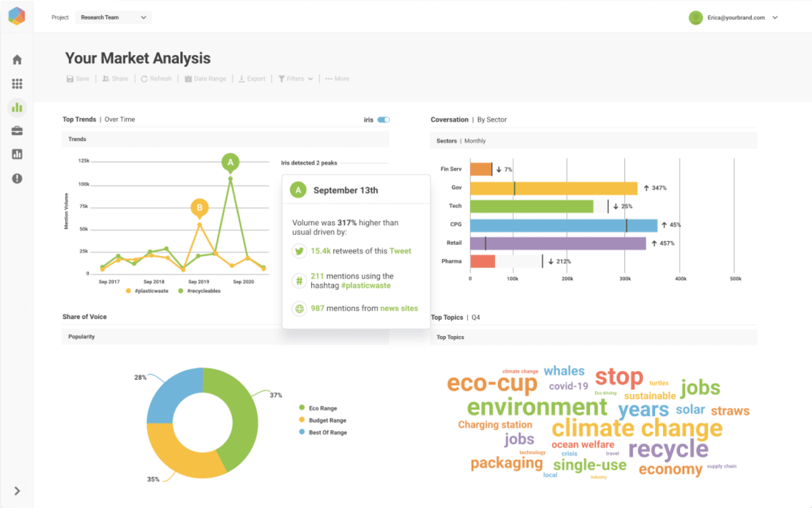
Task: Open the alerts exclamation icon
Action: tap(17, 178)
